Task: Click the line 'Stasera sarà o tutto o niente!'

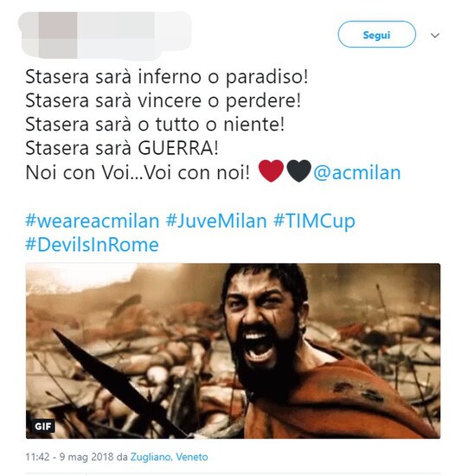Action: 155,125
